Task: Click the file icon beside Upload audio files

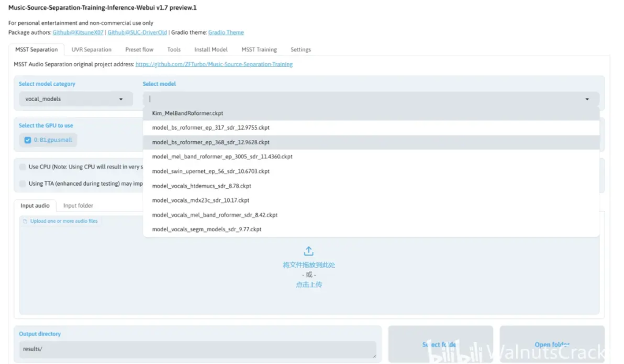Action: [x=25, y=222]
